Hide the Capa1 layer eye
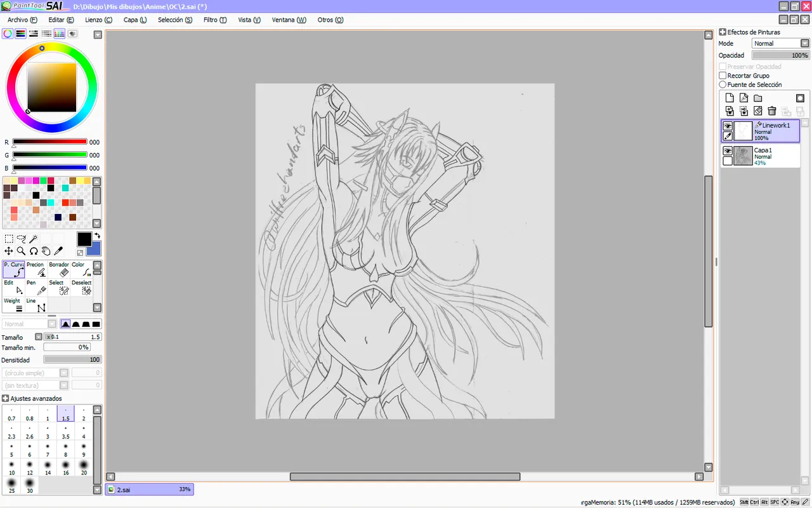812x508 pixels. 728,151
